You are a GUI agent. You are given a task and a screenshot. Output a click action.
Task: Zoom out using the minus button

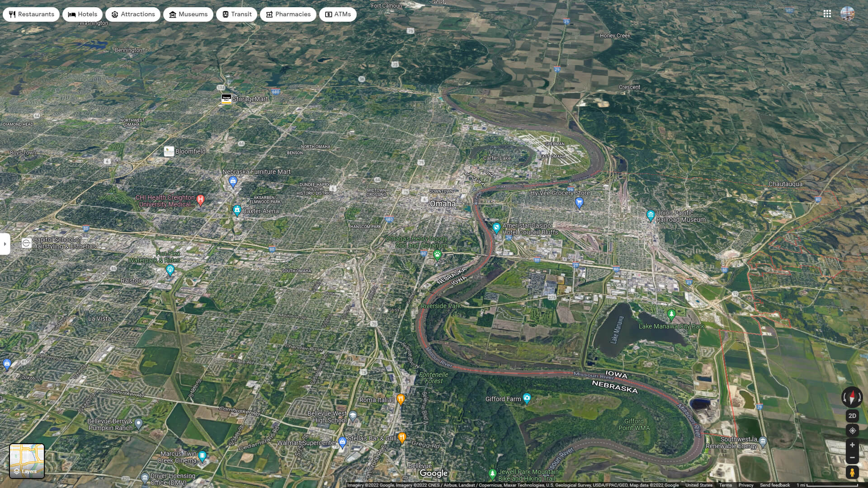click(852, 456)
